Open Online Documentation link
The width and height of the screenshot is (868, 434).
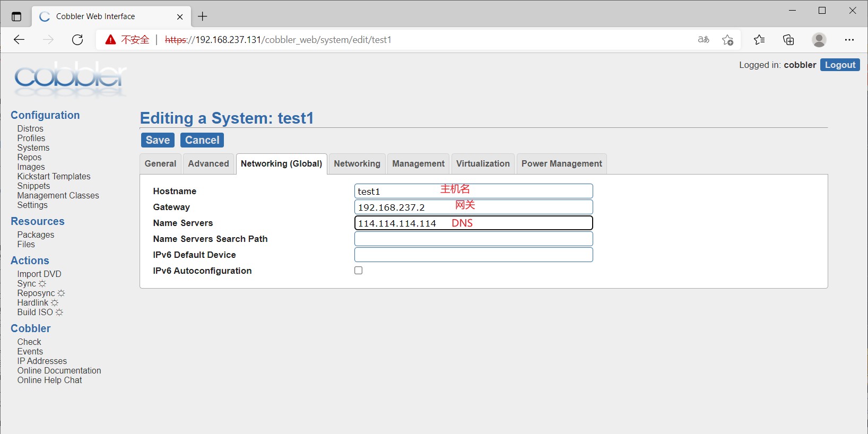tap(59, 370)
